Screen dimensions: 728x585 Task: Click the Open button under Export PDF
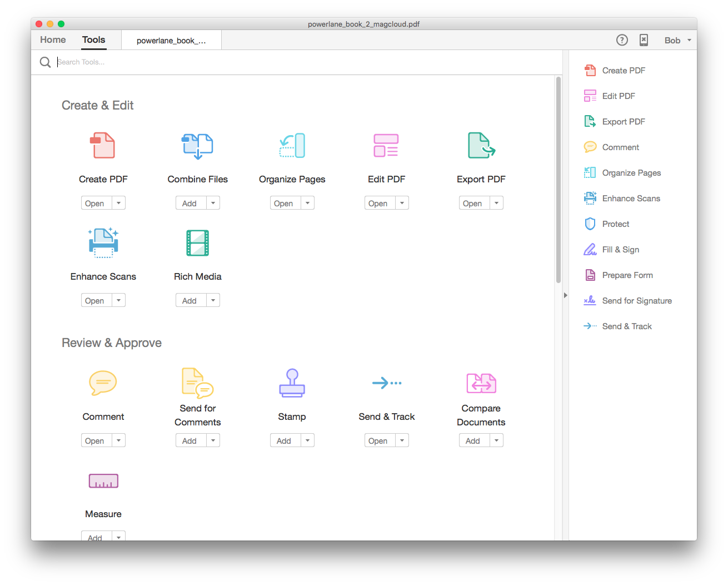(475, 203)
